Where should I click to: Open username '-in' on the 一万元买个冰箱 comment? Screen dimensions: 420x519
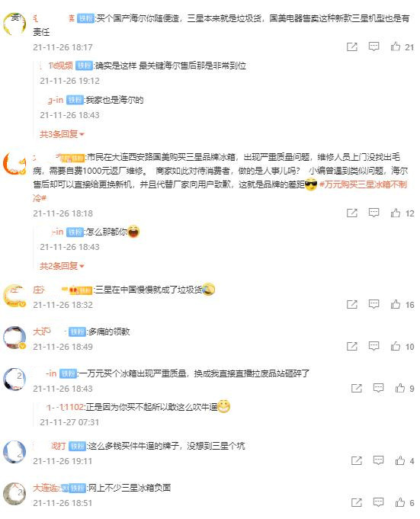[x=51, y=373]
